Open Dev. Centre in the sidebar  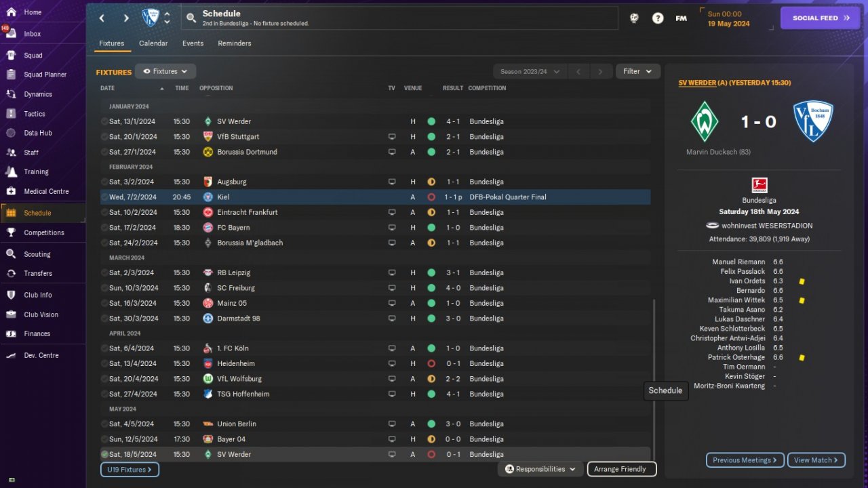coord(43,355)
